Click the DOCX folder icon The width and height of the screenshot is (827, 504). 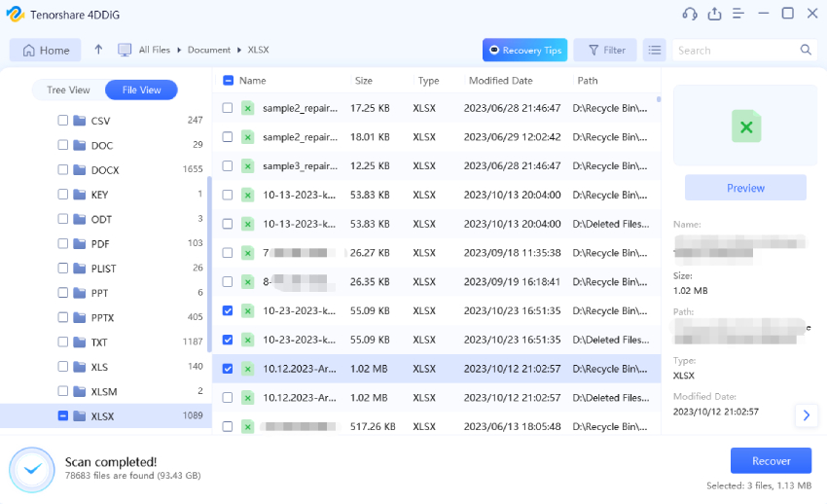(79, 169)
